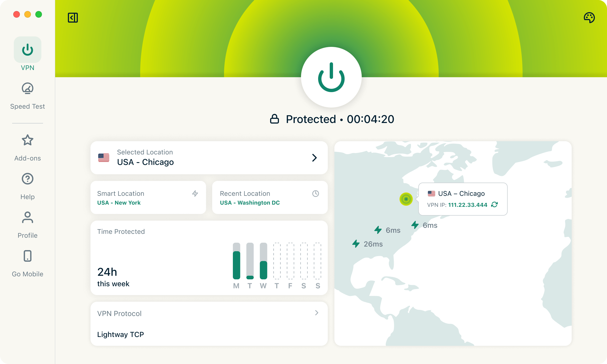Click the Chicago marker on map

[x=406, y=199]
